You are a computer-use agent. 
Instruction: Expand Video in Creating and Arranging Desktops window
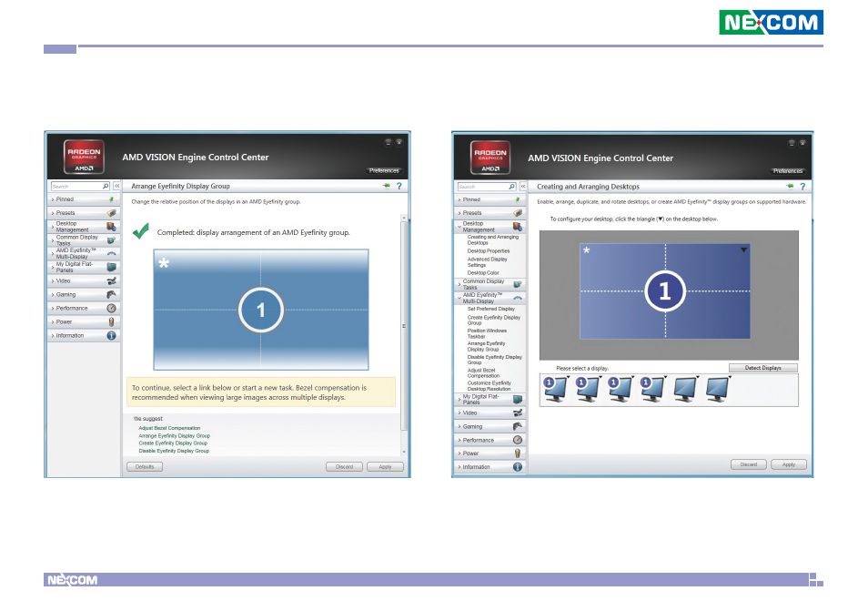[490, 412]
